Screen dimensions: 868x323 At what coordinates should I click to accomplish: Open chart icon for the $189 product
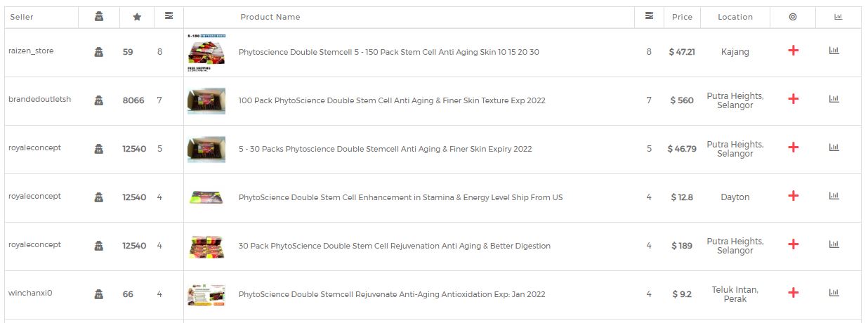pyautogui.click(x=834, y=244)
